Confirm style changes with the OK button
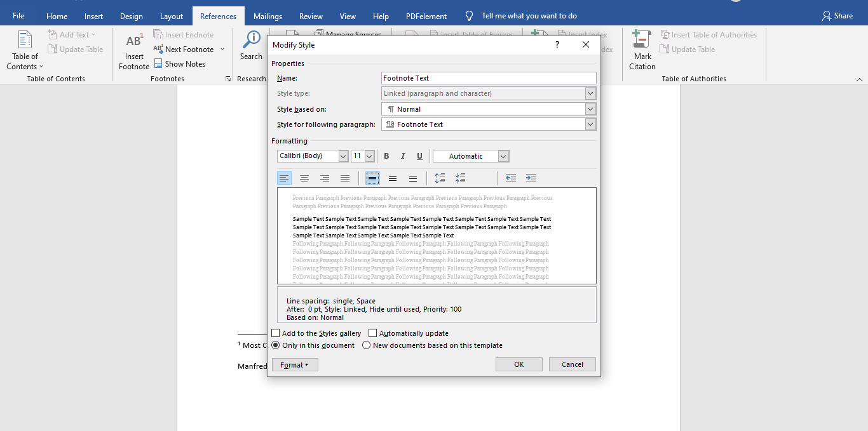This screenshot has width=868, height=431. click(x=519, y=364)
